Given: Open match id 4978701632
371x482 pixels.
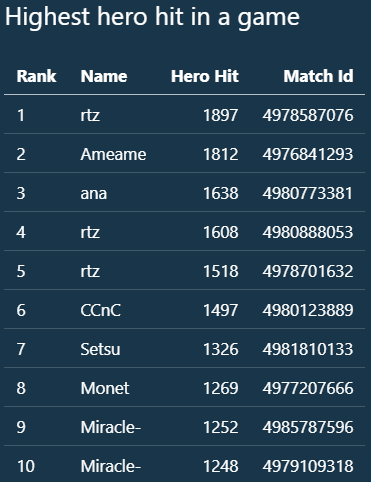Looking at the screenshot, I should 308,271.
